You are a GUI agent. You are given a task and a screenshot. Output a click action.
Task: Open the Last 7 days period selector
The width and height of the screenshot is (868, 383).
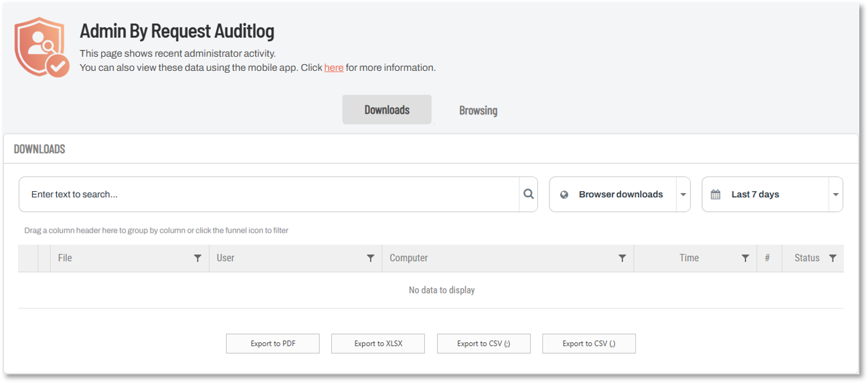772,195
